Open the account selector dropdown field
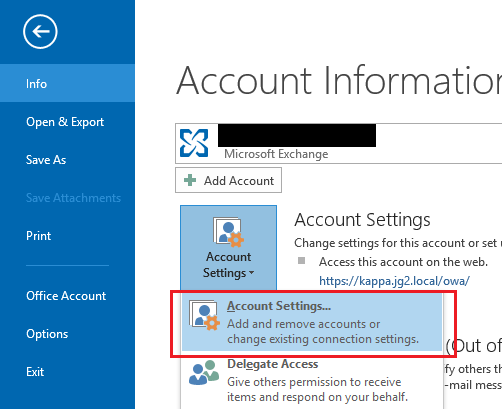502x409 pixels. tap(338, 143)
